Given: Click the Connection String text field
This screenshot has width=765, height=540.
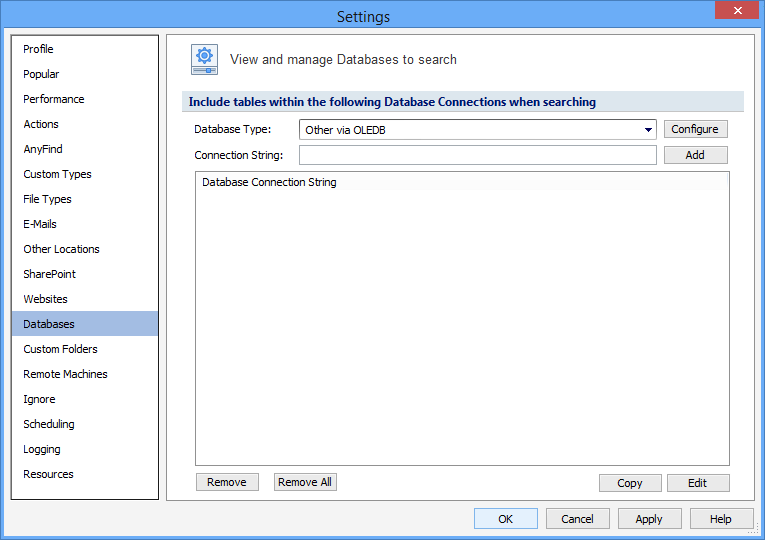Looking at the screenshot, I should point(477,155).
